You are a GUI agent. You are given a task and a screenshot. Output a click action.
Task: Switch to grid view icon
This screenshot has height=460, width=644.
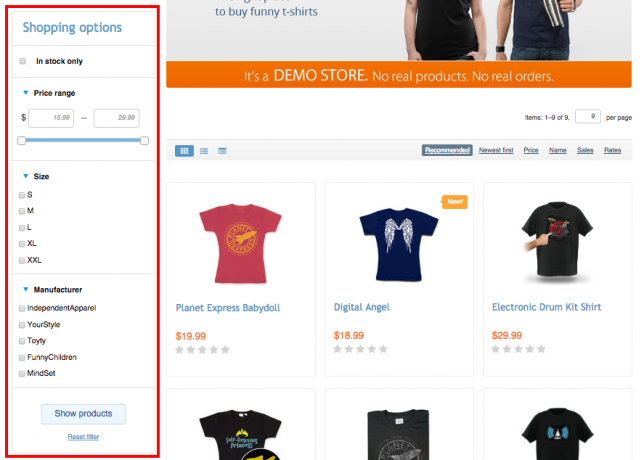[x=184, y=151]
